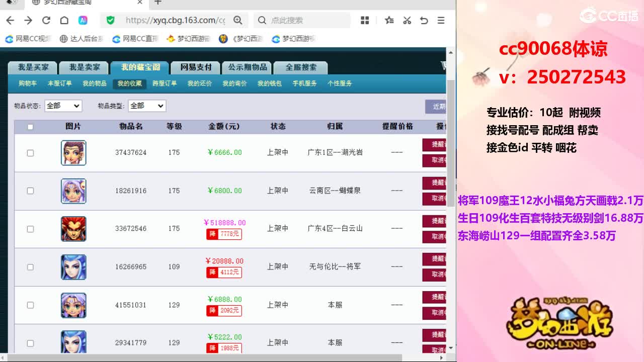Open character avatar for item 33672546
644x362 pixels.
point(73,229)
